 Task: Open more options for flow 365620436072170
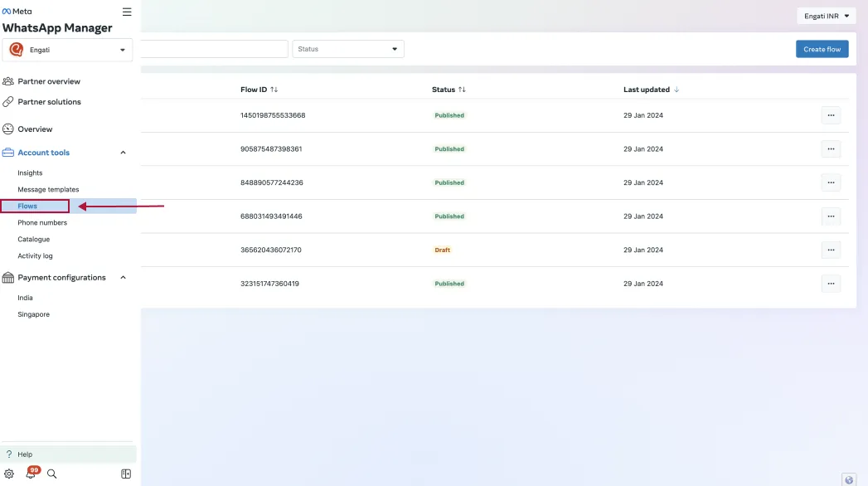tap(831, 250)
